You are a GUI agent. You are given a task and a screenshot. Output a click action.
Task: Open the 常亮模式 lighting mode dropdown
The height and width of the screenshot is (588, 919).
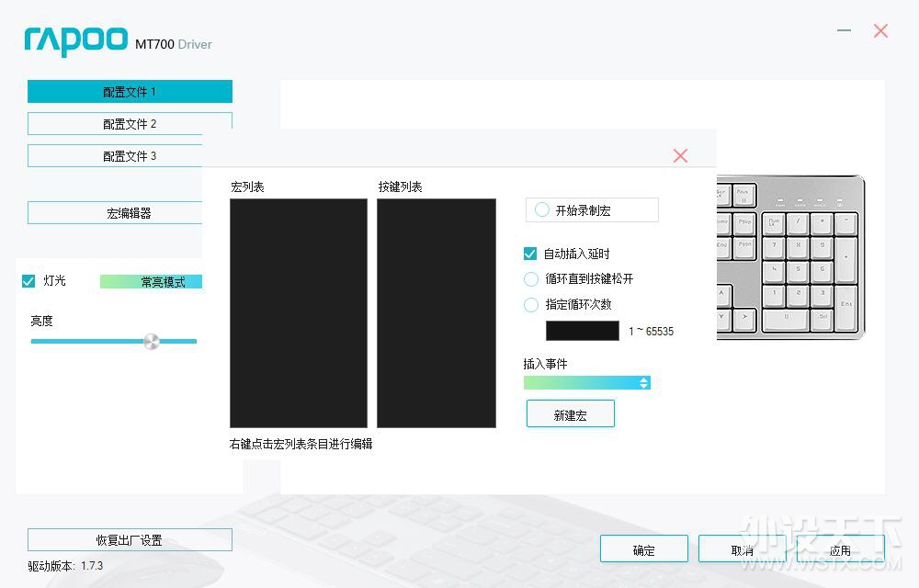pyautogui.click(x=152, y=282)
